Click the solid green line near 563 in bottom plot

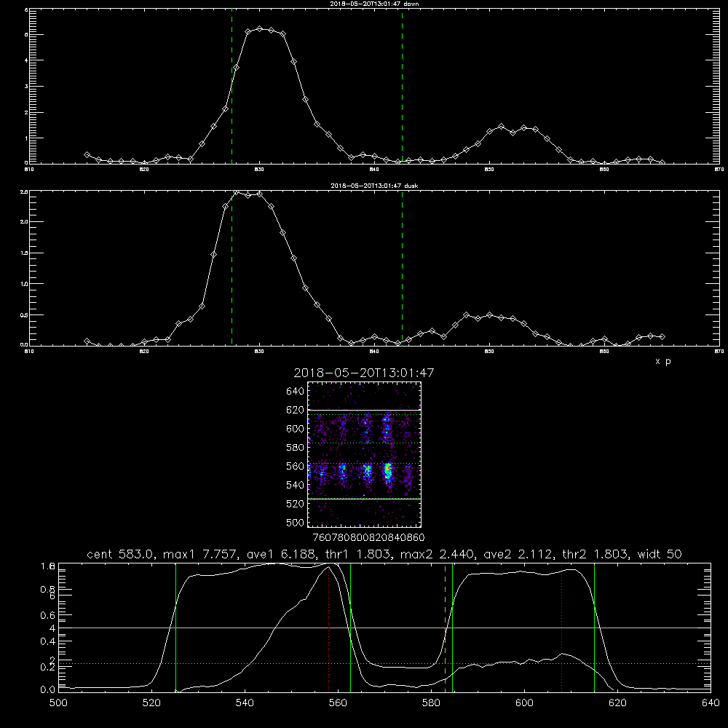point(351,627)
